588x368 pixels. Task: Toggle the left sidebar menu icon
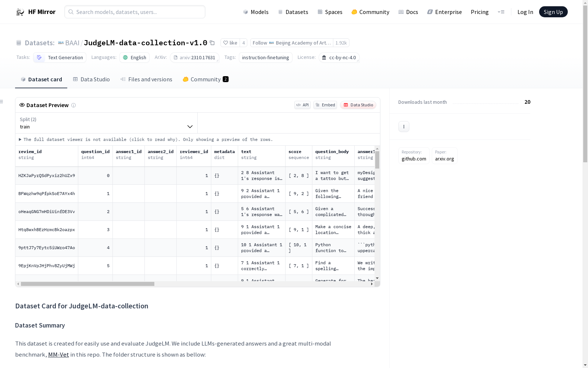click(x=2, y=102)
